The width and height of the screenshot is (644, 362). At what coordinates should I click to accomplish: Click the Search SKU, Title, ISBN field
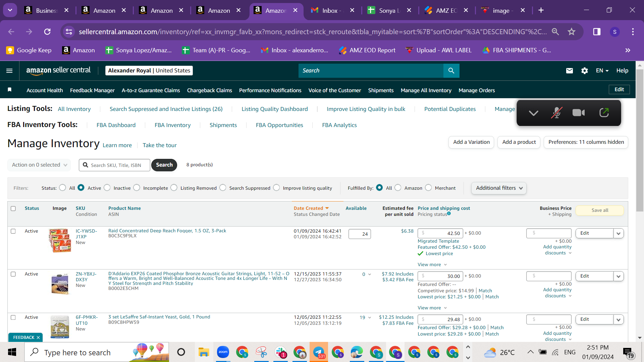(x=114, y=165)
